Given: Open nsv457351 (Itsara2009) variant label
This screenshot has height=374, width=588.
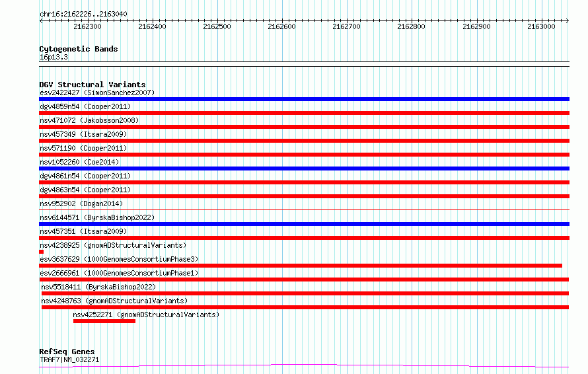Looking at the screenshot, I should click(x=83, y=231).
